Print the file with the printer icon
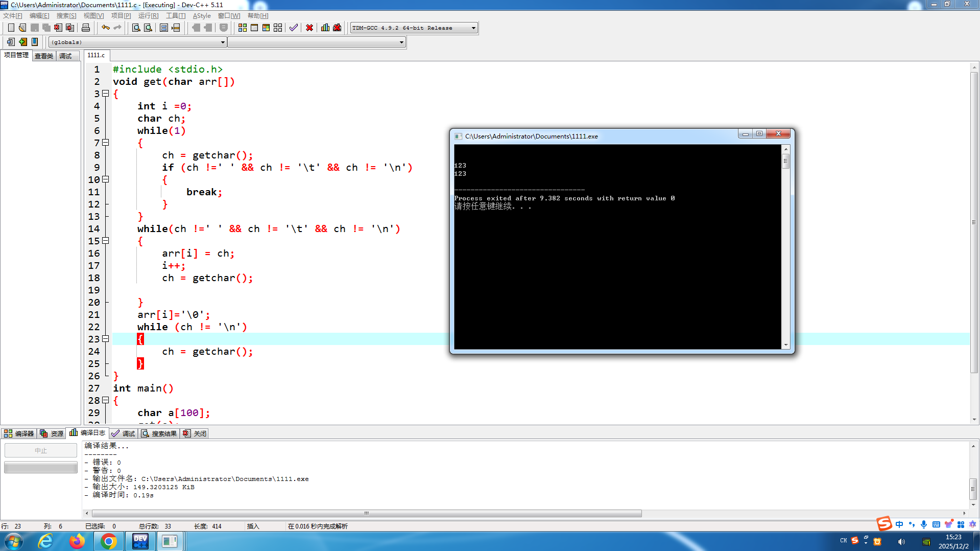Image resolution: width=980 pixels, height=551 pixels. coord(86,28)
